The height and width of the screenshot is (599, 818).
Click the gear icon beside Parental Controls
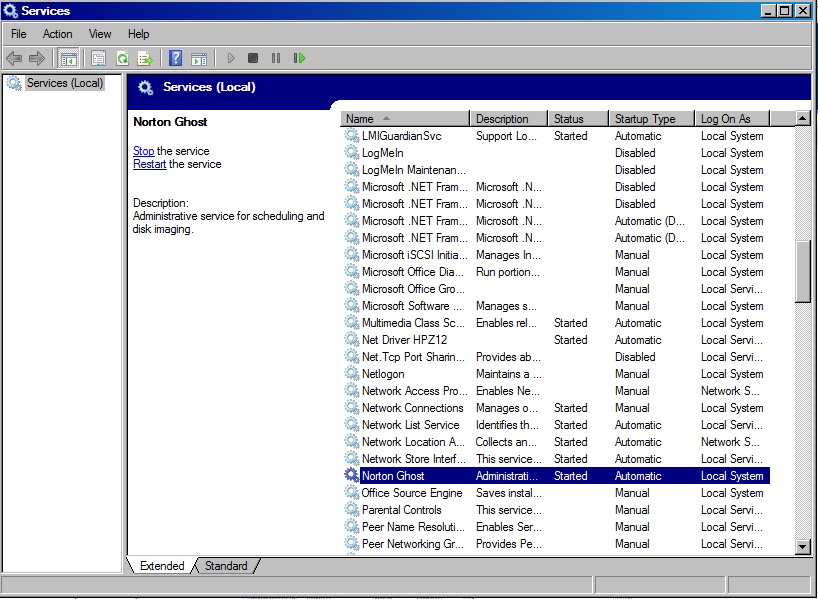click(x=352, y=509)
